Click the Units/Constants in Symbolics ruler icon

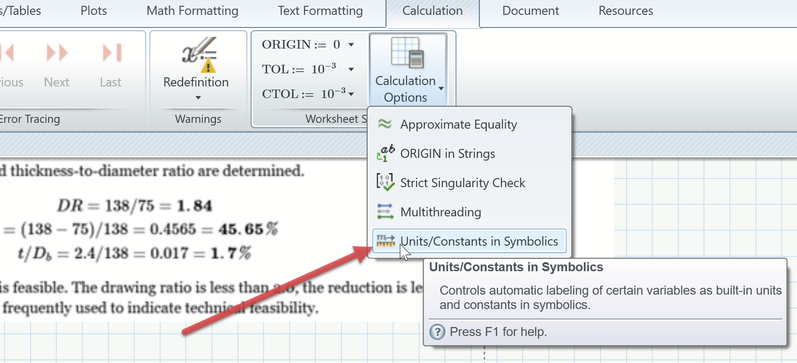click(x=385, y=241)
